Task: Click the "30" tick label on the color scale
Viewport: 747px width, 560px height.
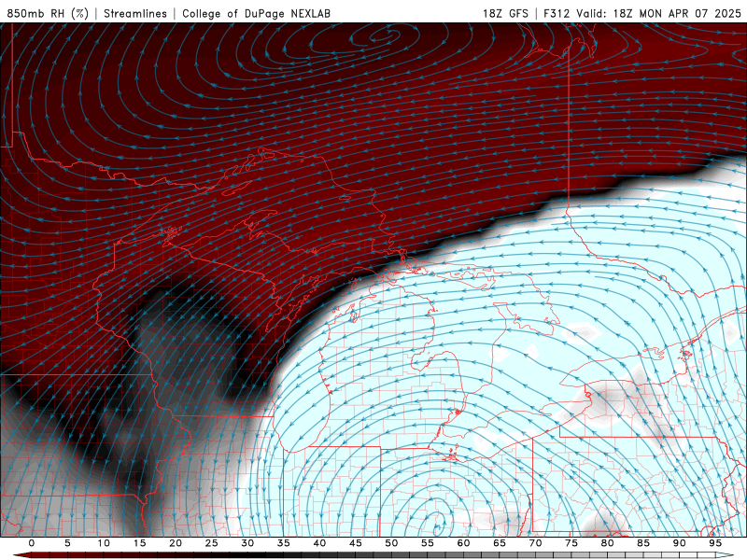Action: tap(247, 543)
